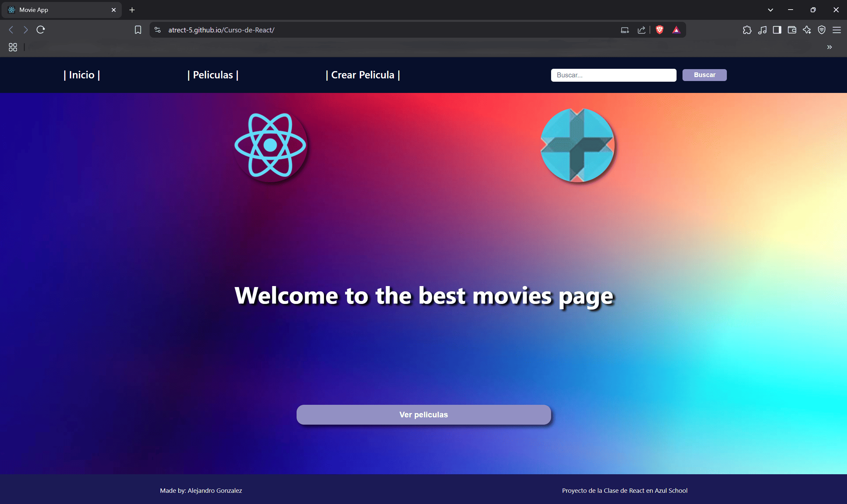Screen dimensions: 847x504
Task: Expand hidden bookmarks with double chevron
Action: (830, 47)
